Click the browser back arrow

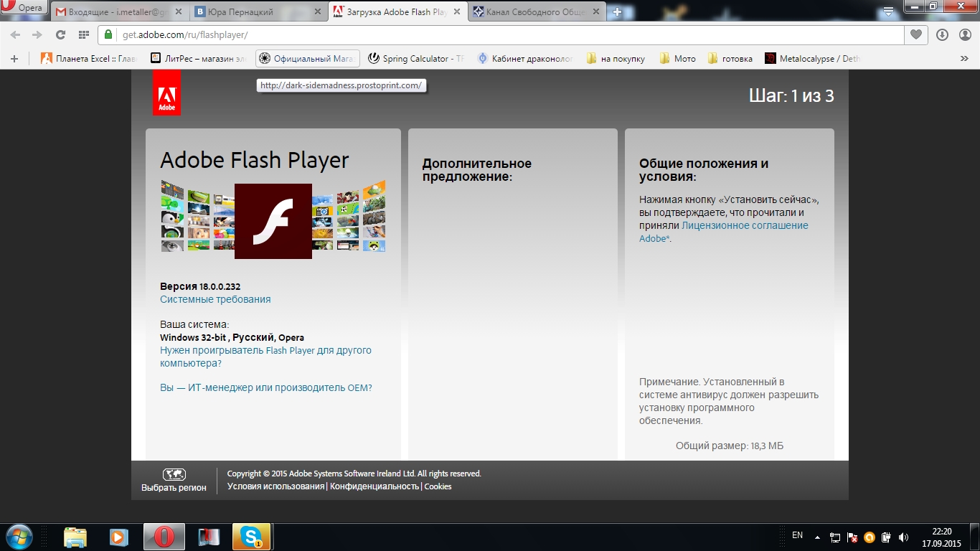click(16, 34)
